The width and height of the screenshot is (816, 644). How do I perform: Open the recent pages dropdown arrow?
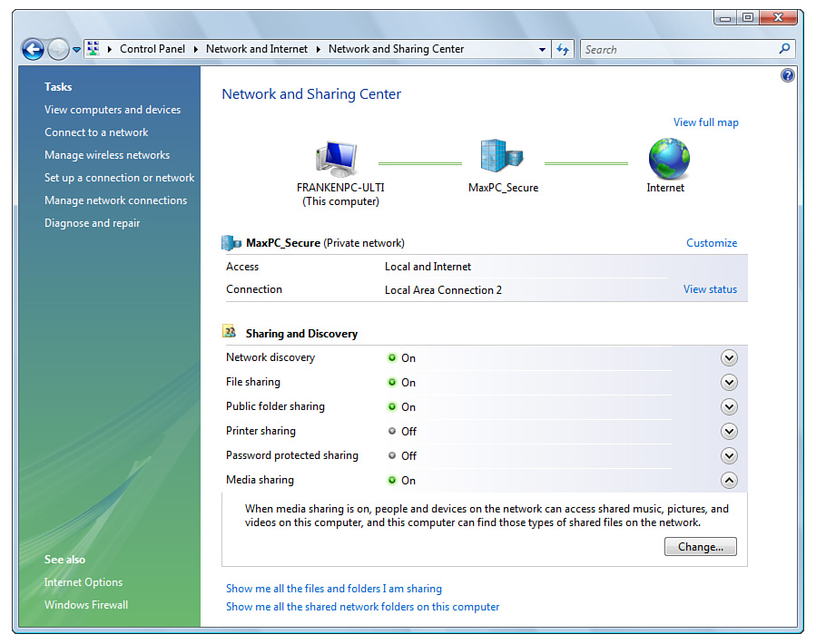coord(76,50)
